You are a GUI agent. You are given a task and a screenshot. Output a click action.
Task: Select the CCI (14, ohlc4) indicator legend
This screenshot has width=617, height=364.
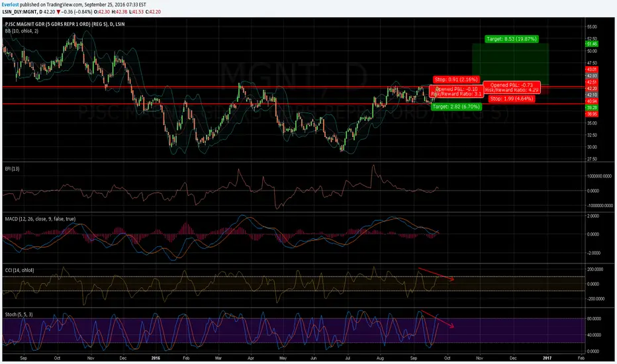pyautogui.click(x=19, y=270)
